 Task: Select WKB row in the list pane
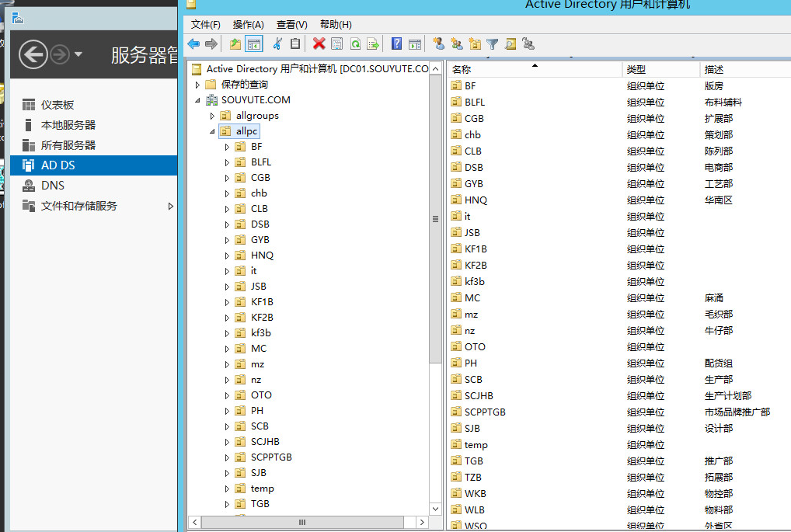[x=620, y=493]
